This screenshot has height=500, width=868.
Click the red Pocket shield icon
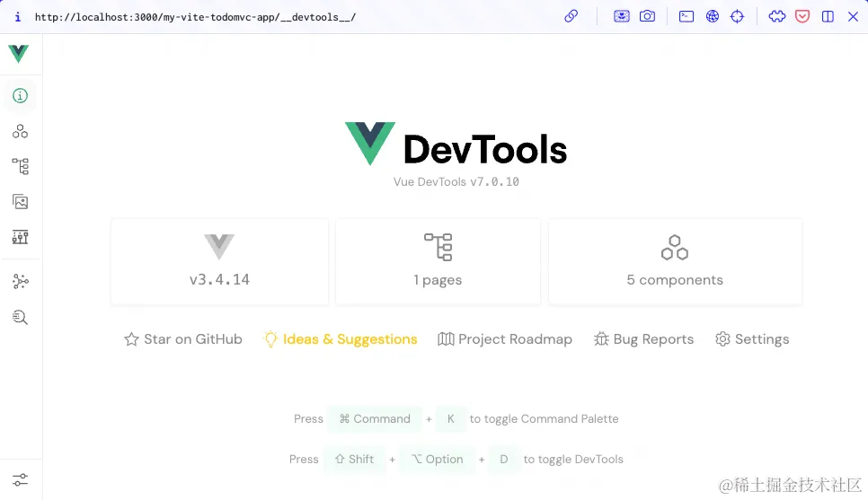802,16
